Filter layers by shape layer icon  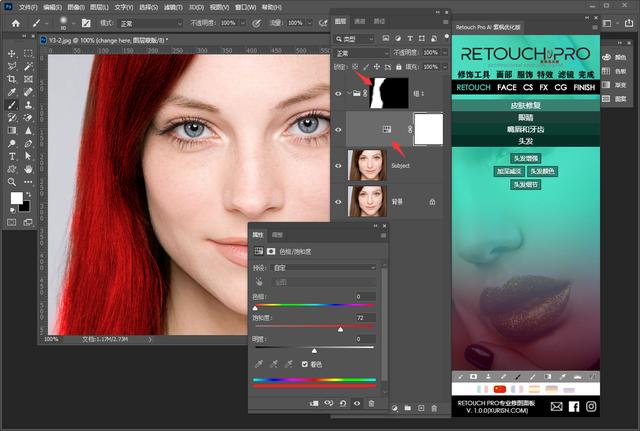[x=422, y=38]
